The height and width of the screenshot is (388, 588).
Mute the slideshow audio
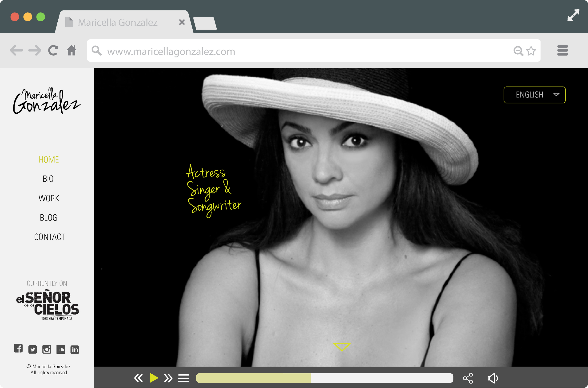(x=493, y=378)
